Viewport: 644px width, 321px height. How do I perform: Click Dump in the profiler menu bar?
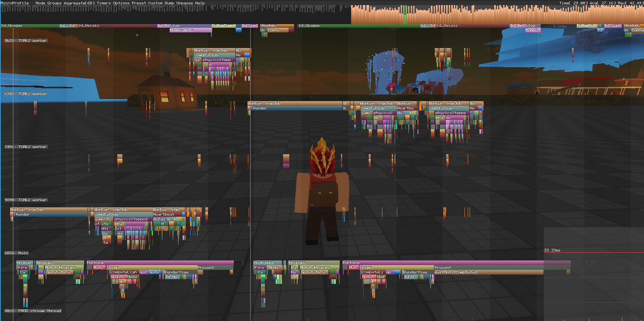coord(169,3)
